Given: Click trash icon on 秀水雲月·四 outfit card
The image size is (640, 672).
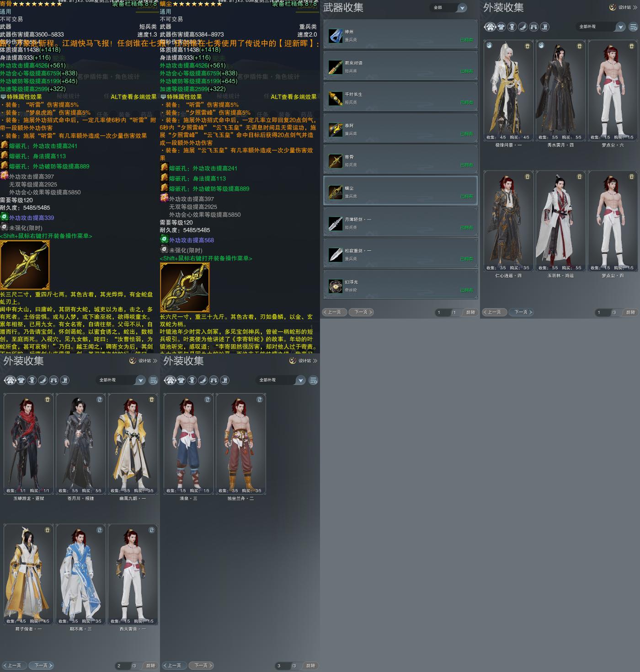Looking at the screenshot, I should click(579, 46).
